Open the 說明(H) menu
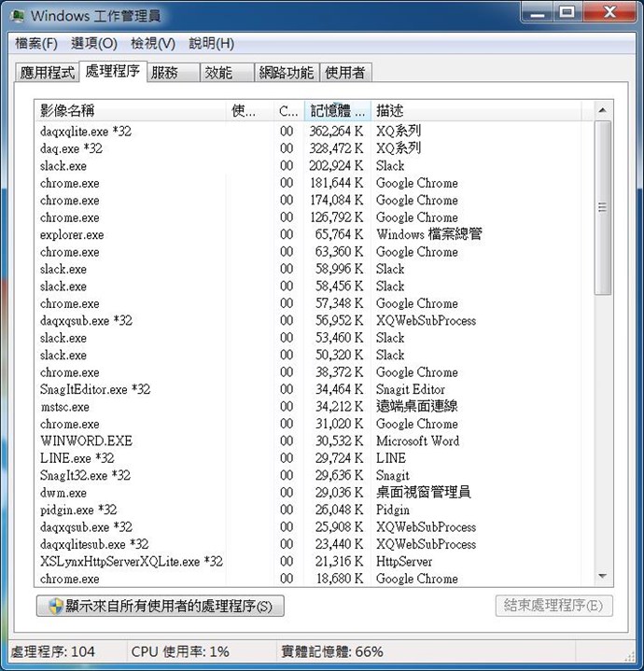Screen dimensions: 644x671 pyautogui.click(x=211, y=43)
